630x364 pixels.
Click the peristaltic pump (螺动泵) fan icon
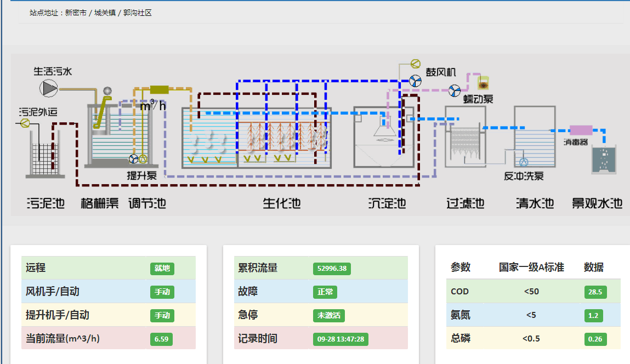(455, 91)
